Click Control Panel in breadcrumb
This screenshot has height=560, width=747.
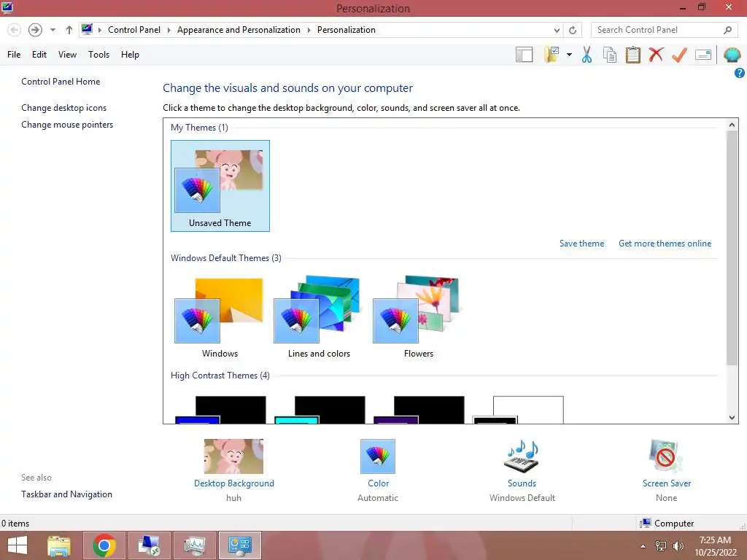[134, 30]
